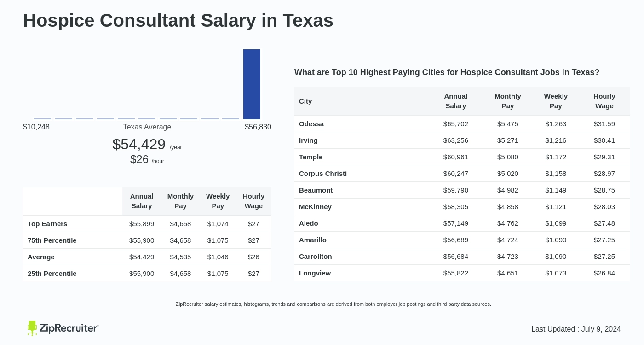Select the $26 per hour figure
Viewport: 644px width, 345px height.
point(147,159)
